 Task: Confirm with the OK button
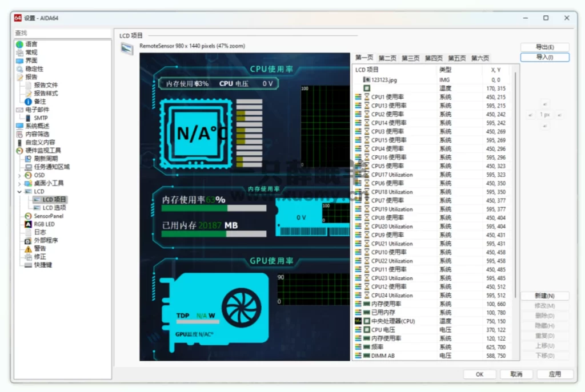coord(479,374)
